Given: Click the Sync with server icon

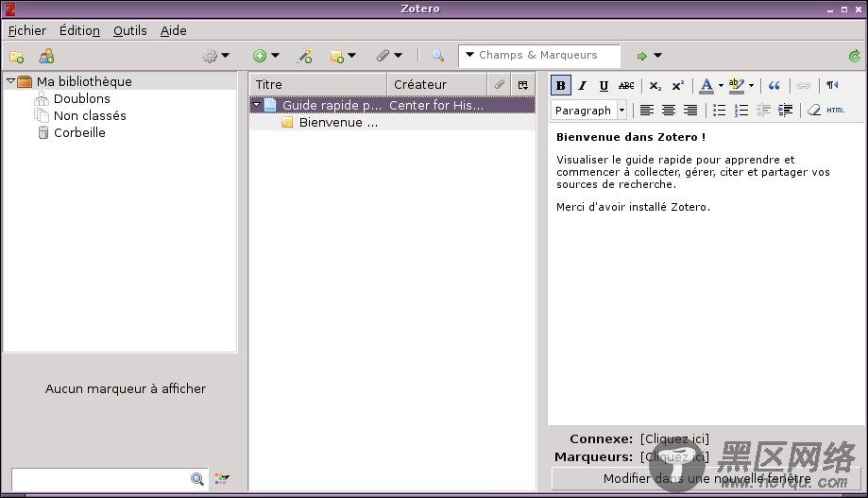Looking at the screenshot, I should pyautogui.click(x=854, y=56).
